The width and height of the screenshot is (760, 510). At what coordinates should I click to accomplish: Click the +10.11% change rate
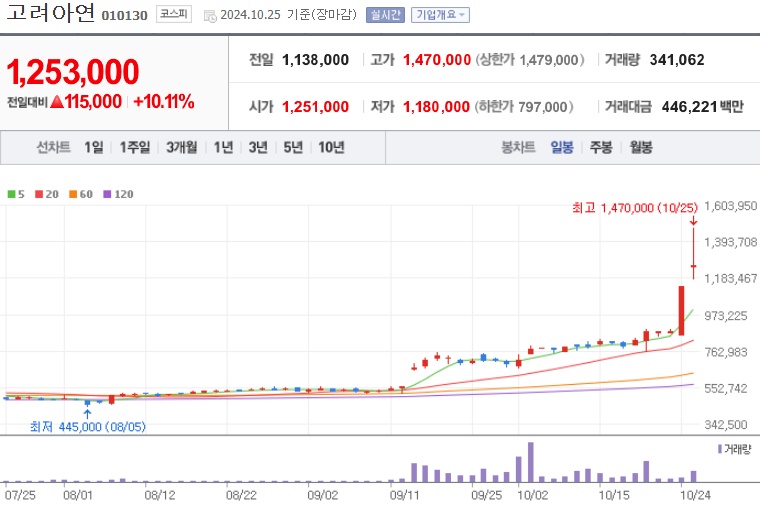(164, 101)
